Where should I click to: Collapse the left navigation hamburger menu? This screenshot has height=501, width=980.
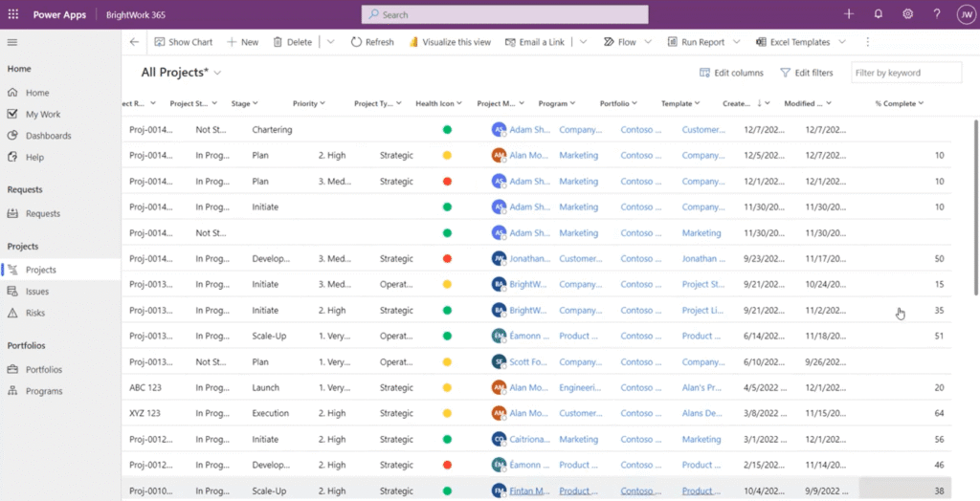click(12, 42)
